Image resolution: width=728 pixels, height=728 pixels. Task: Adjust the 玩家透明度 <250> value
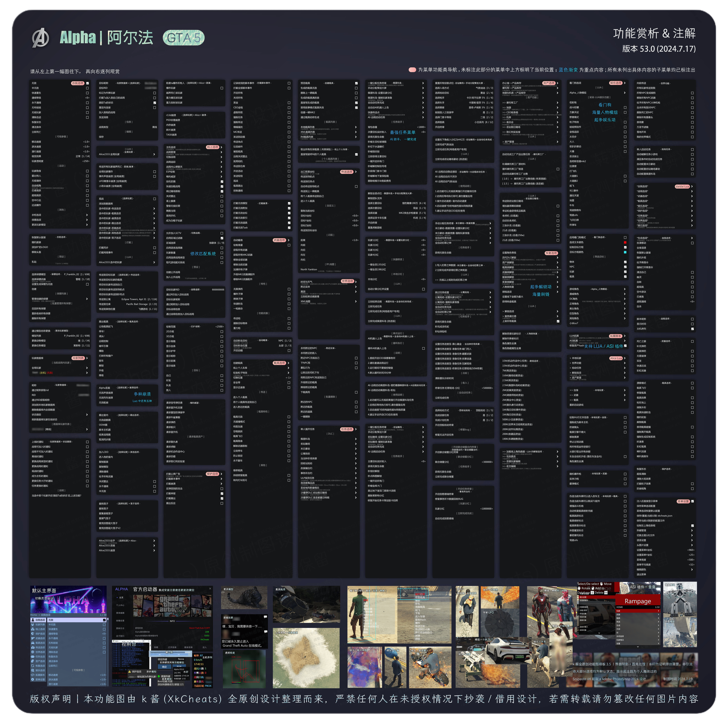tap(86, 161)
